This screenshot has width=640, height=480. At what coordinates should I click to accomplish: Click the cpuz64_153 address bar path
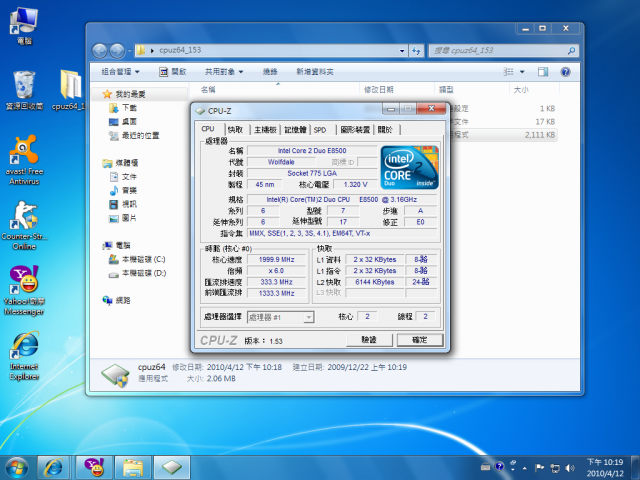tap(180, 50)
